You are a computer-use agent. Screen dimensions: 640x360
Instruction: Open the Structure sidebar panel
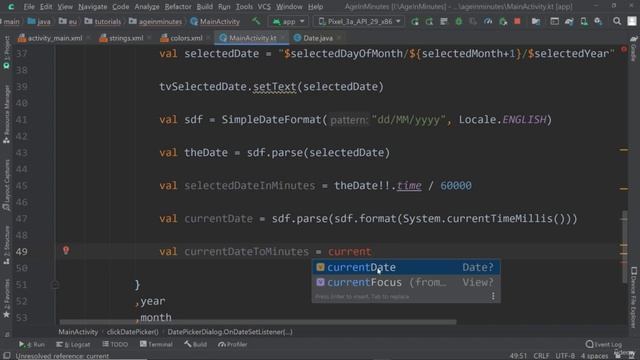pos(7,245)
